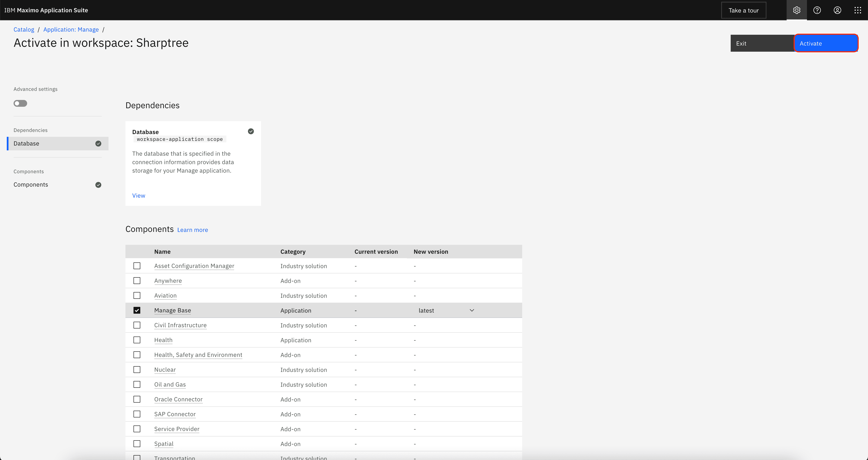
Task: Click the Oracle Connector component name
Action: point(178,399)
